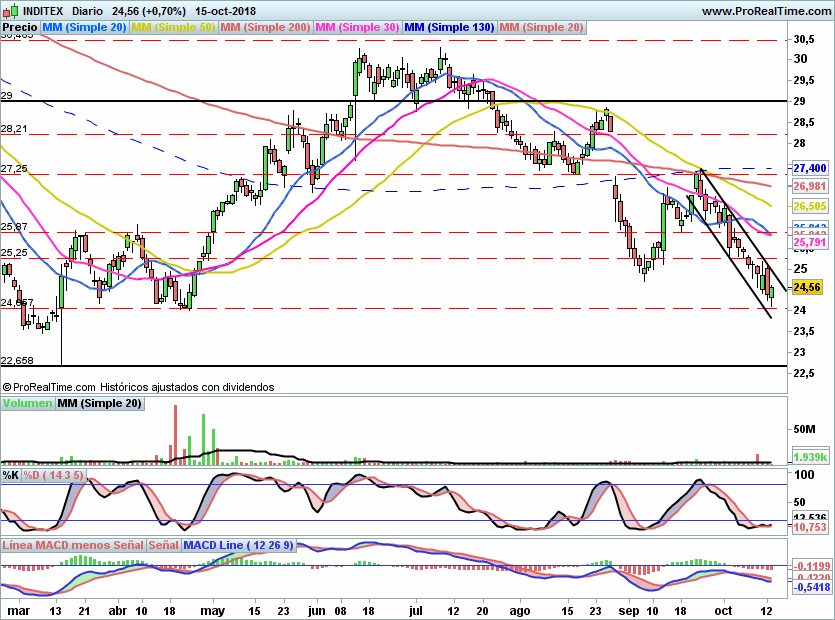The height and width of the screenshot is (620, 835).
Task: Click the 30,5 price axis tick
Action: click(x=804, y=39)
